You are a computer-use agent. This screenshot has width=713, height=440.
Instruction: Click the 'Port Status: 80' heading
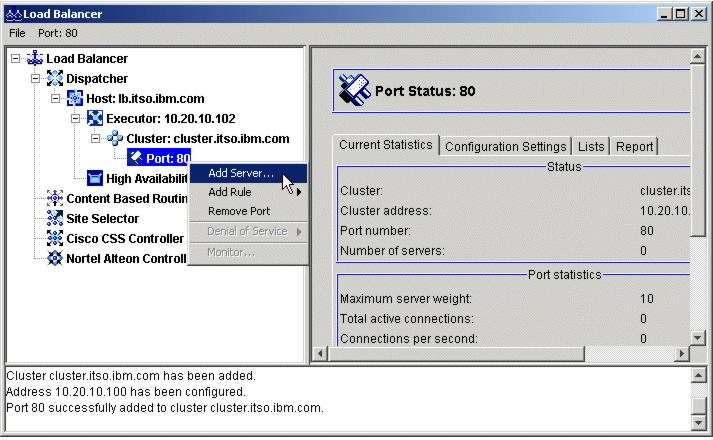point(425,91)
